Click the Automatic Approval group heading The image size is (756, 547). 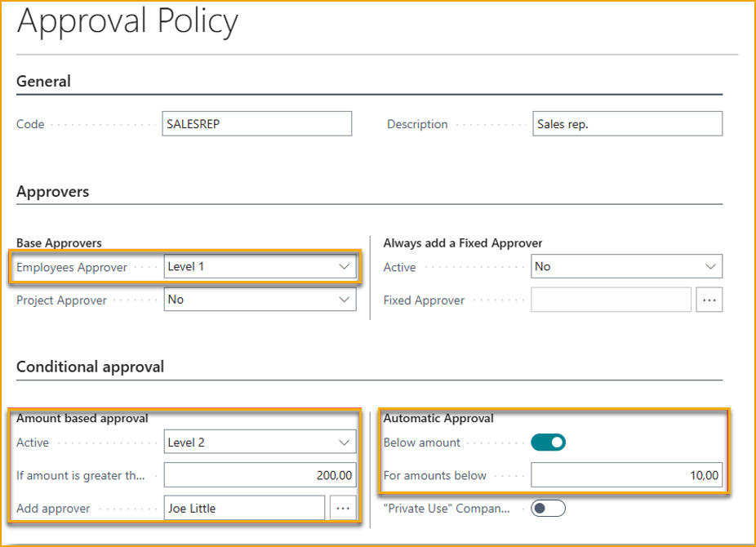pos(438,418)
